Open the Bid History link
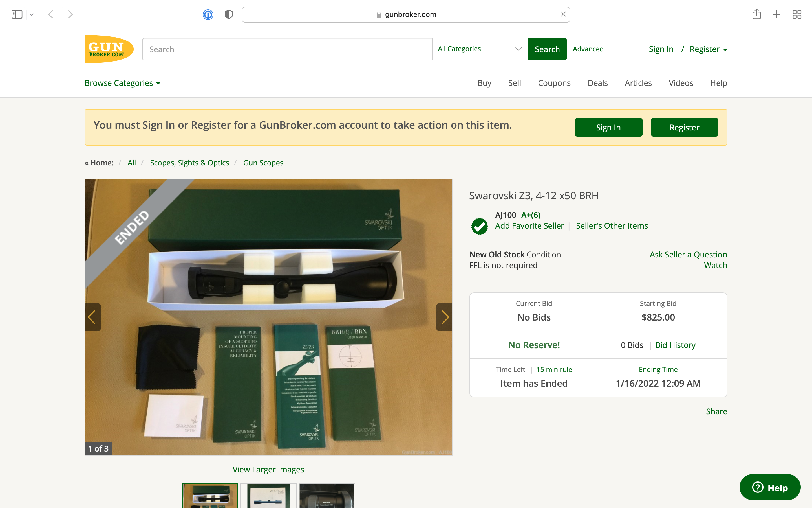 click(x=675, y=345)
